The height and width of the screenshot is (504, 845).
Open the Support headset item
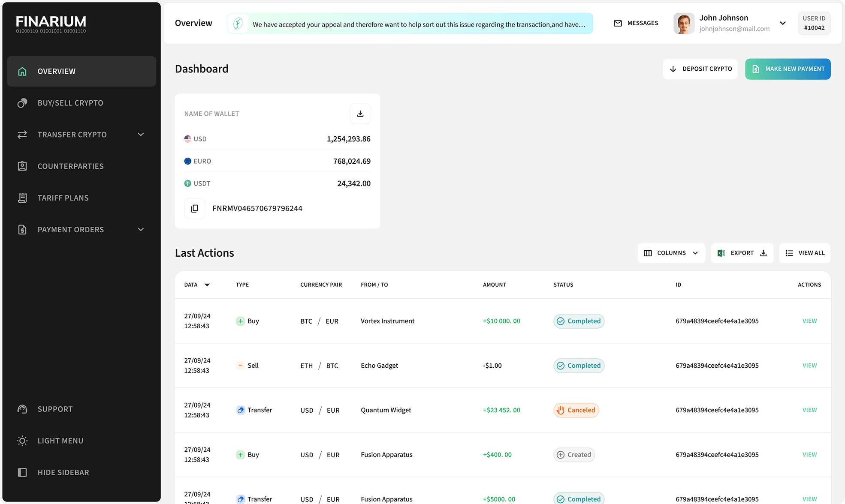22,409
